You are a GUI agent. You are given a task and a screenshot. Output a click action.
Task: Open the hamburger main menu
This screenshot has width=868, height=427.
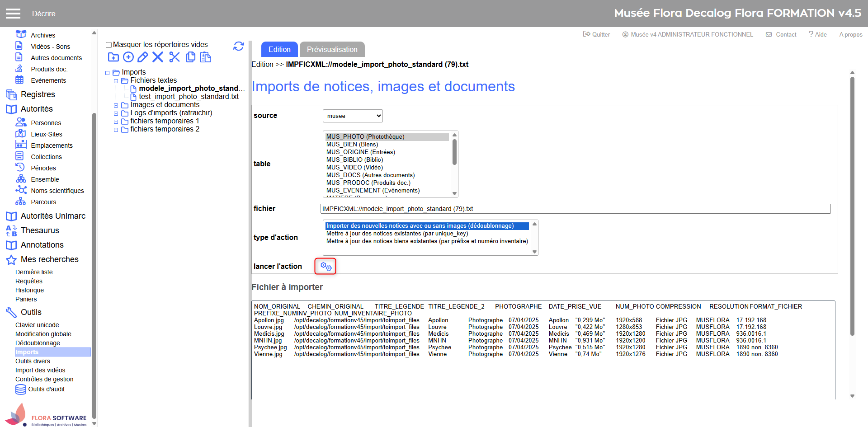[13, 14]
